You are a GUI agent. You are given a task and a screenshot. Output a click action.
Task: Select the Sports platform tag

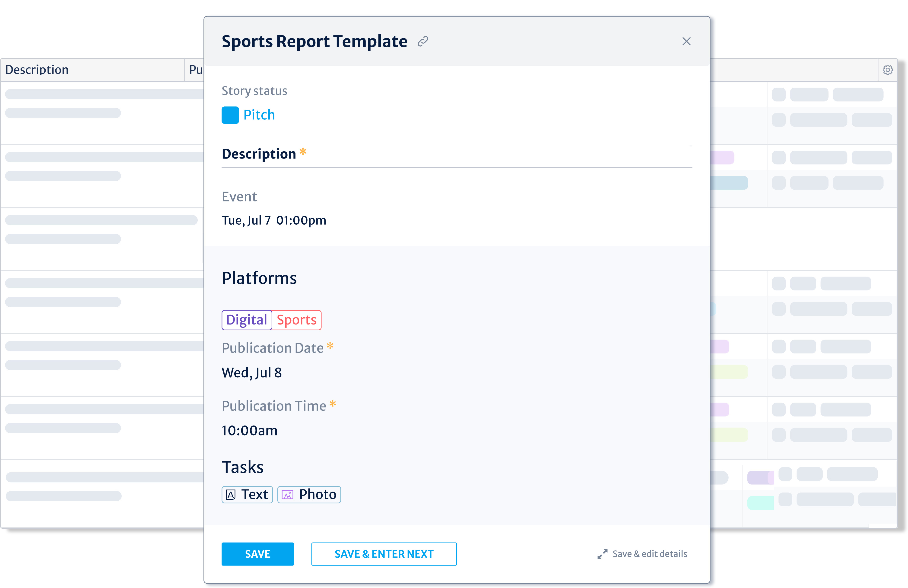point(296,320)
